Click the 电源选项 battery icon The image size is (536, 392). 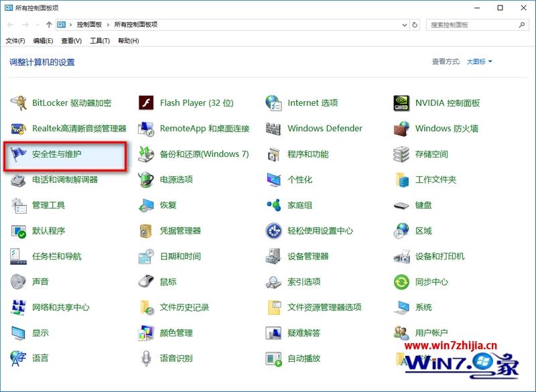146,180
